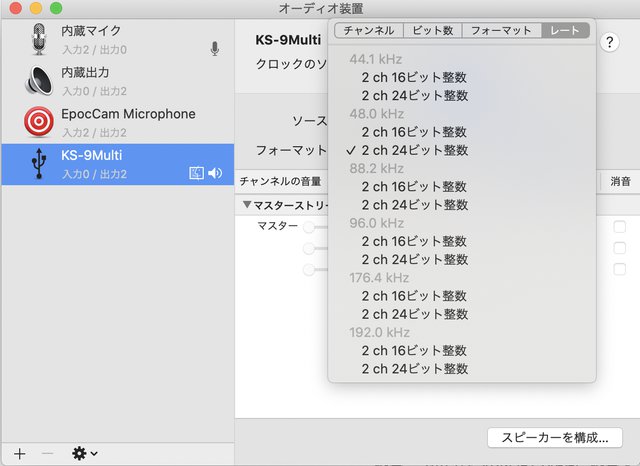
Task: Choose 2 ch 16ビット整数 under 96.0 kHz
Action: [414, 241]
